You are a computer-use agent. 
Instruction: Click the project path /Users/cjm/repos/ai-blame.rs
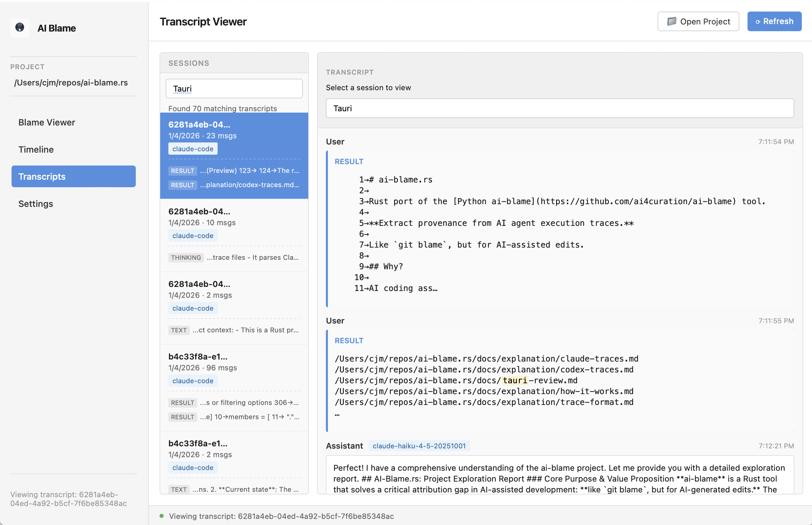pyautogui.click(x=71, y=82)
